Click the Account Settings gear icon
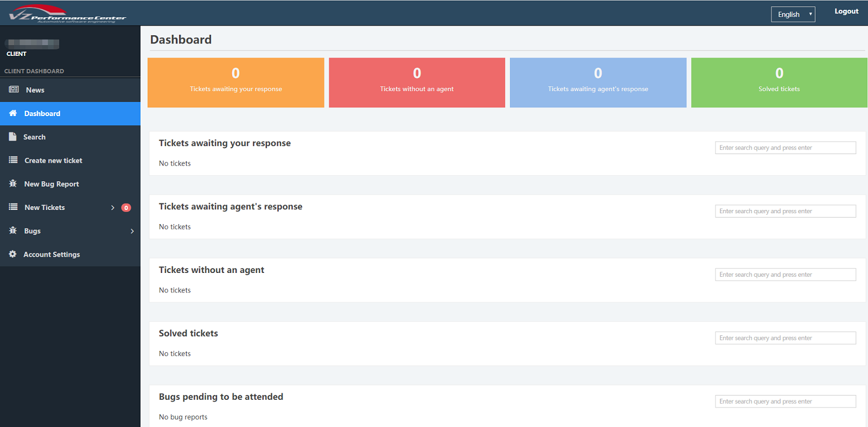Screen dimensions: 868x427 12,254
